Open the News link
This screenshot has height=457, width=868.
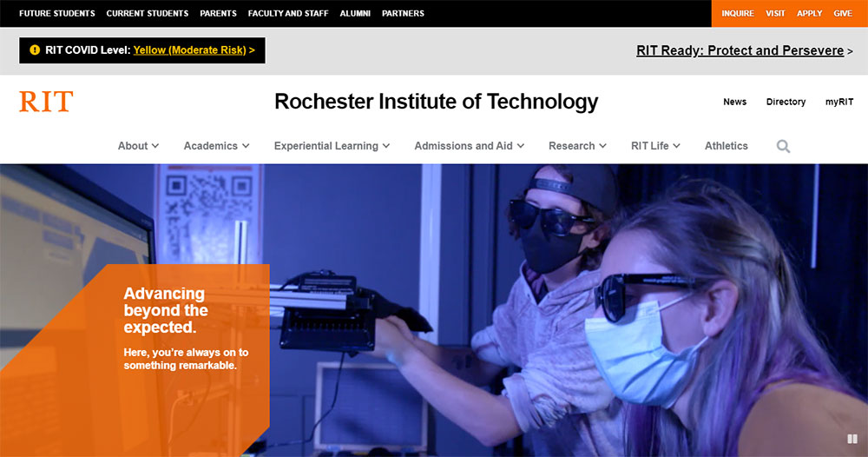click(x=734, y=102)
